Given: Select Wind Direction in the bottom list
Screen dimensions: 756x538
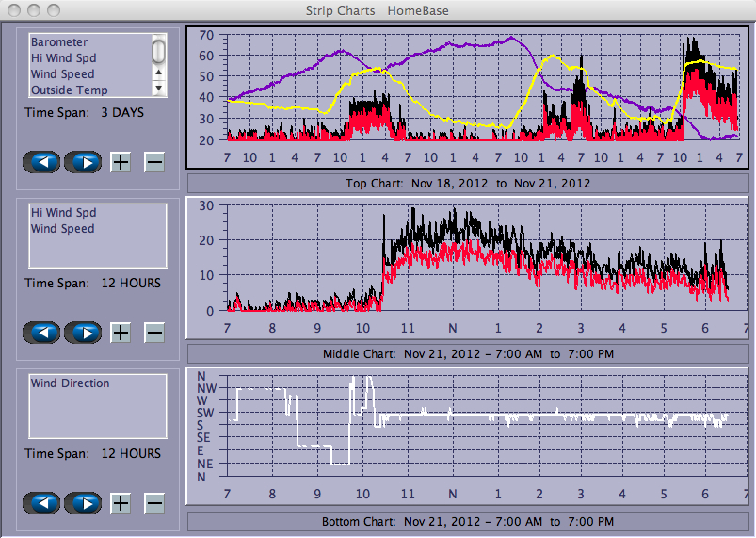Looking at the screenshot, I should (70, 383).
